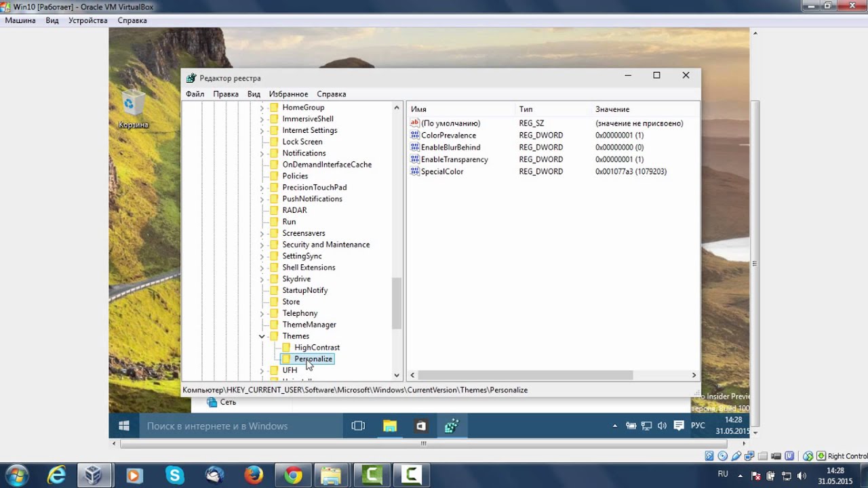868x488 pixels.
Task: Select the Lock Screen registry key
Action: click(x=302, y=142)
